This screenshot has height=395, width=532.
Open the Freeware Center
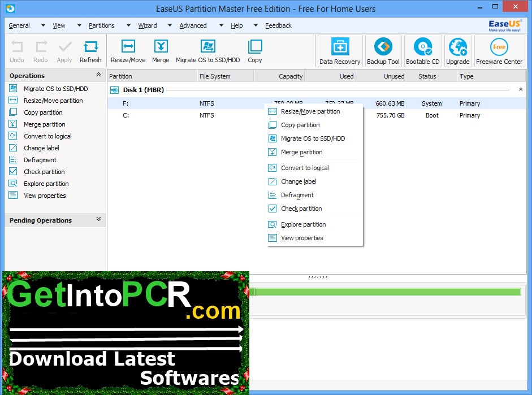pyautogui.click(x=499, y=51)
